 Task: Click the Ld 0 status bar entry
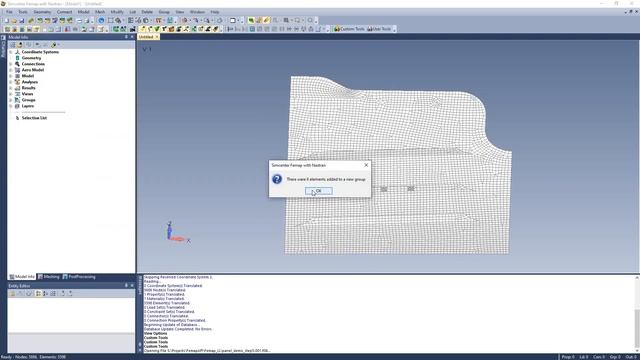(x=584, y=357)
